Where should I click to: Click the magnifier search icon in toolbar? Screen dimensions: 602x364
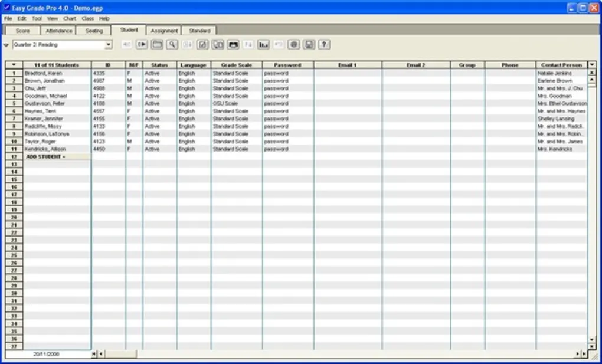tap(172, 45)
